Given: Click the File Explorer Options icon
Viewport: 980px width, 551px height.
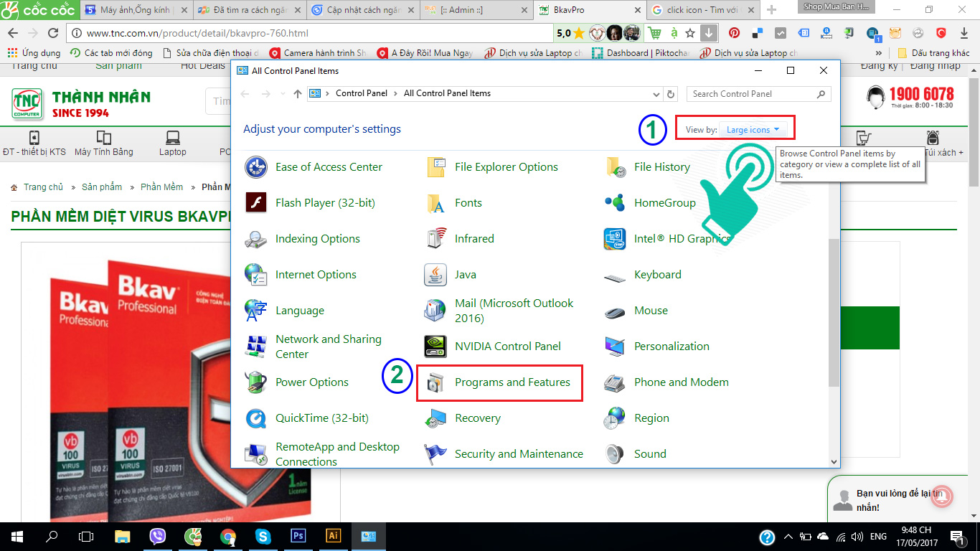Looking at the screenshot, I should (435, 167).
